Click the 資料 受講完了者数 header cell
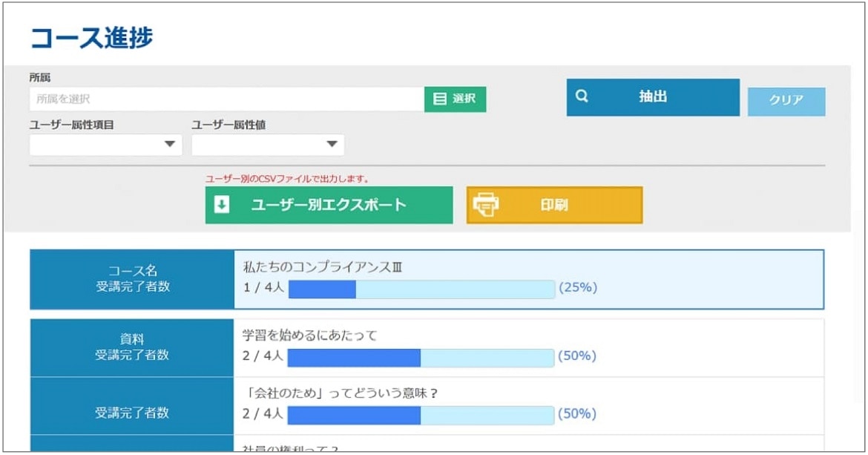Screen dimensions: 868x455 point(132,347)
